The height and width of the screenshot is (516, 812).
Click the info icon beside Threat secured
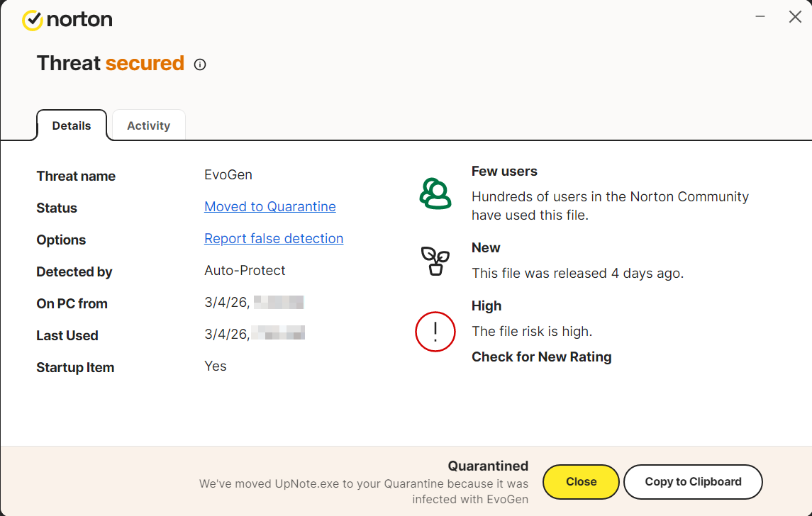pyautogui.click(x=200, y=64)
